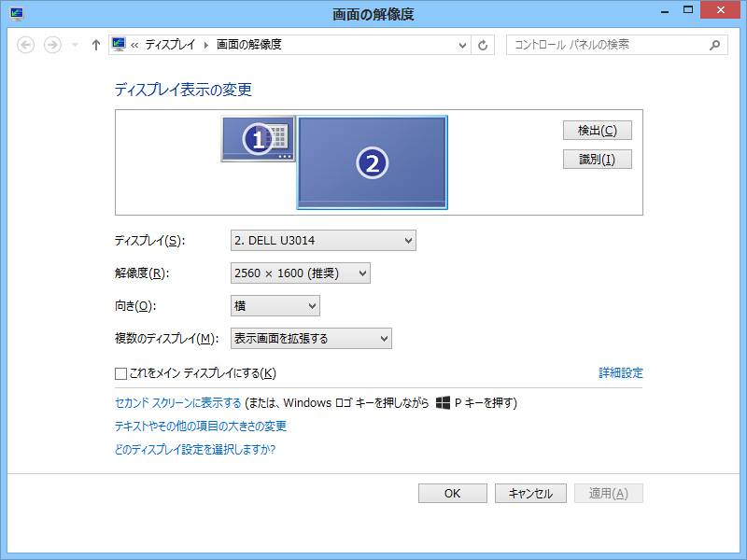Click the refresh button in address bar
Viewport: 747px width, 560px height.
pos(483,45)
